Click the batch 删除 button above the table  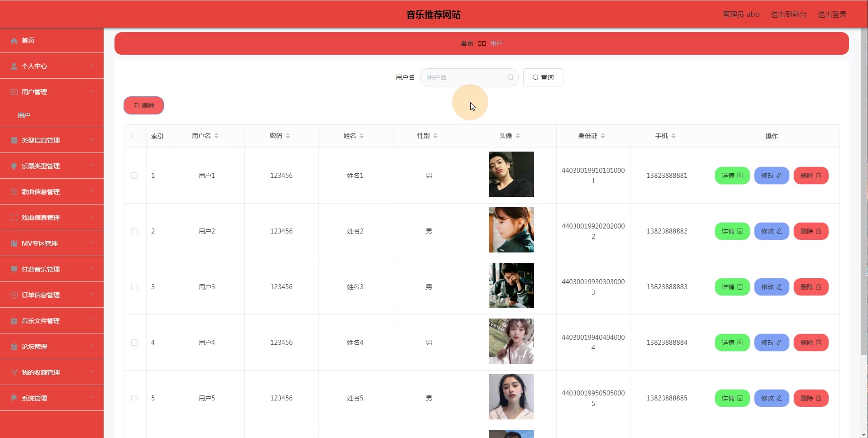pos(143,105)
